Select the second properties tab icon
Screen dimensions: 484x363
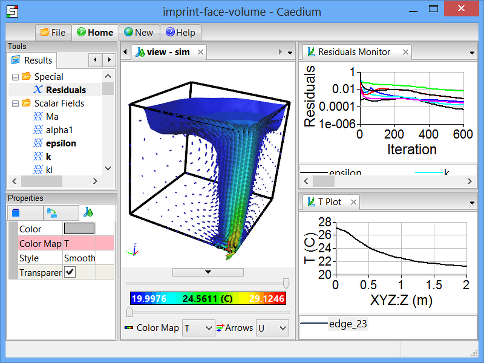point(52,213)
